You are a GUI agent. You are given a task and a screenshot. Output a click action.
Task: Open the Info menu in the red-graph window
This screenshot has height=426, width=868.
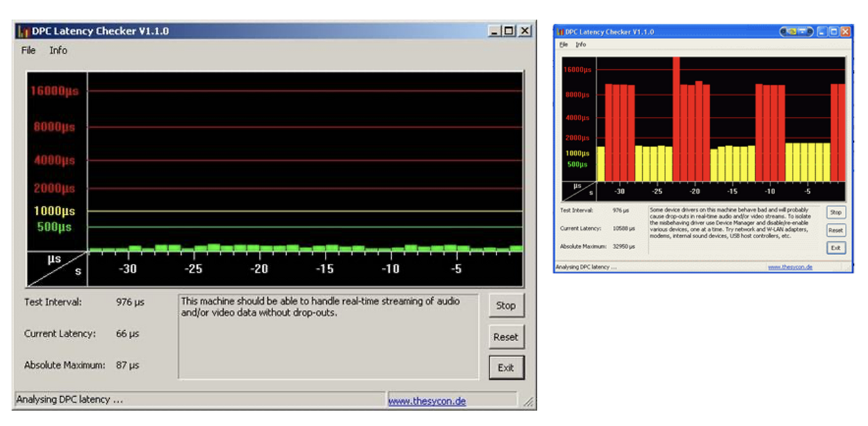click(580, 44)
